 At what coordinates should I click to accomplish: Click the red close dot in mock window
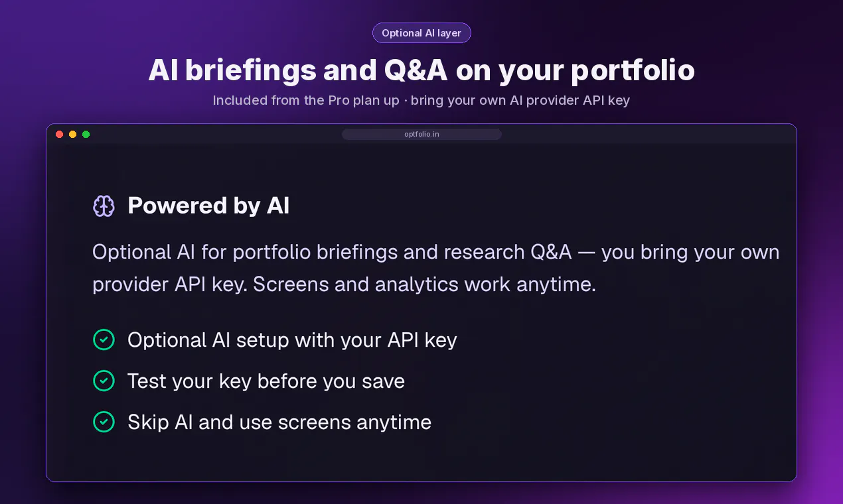(x=60, y=134)
